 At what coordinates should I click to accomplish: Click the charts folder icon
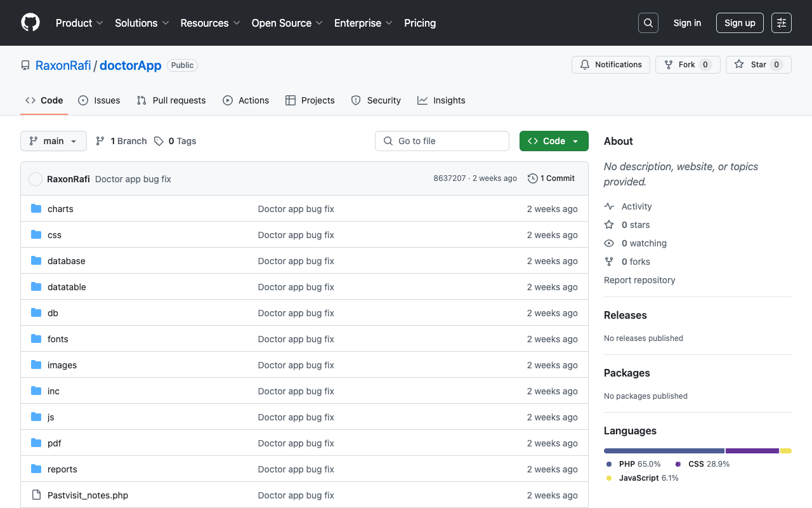click(36, 209)
